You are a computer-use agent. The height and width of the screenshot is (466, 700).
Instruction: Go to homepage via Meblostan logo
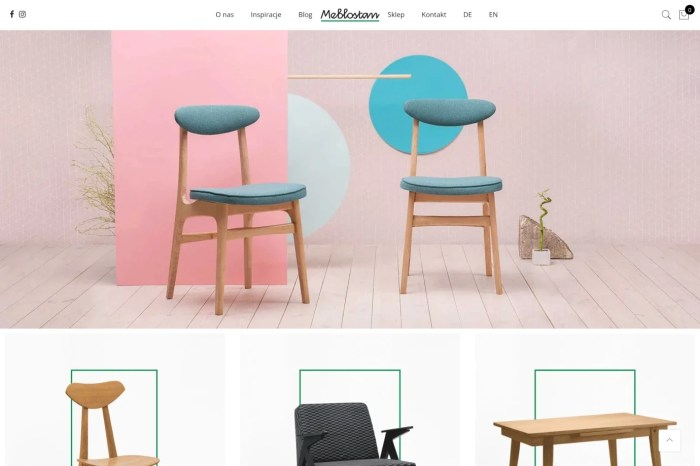click(x=350, y=15)
